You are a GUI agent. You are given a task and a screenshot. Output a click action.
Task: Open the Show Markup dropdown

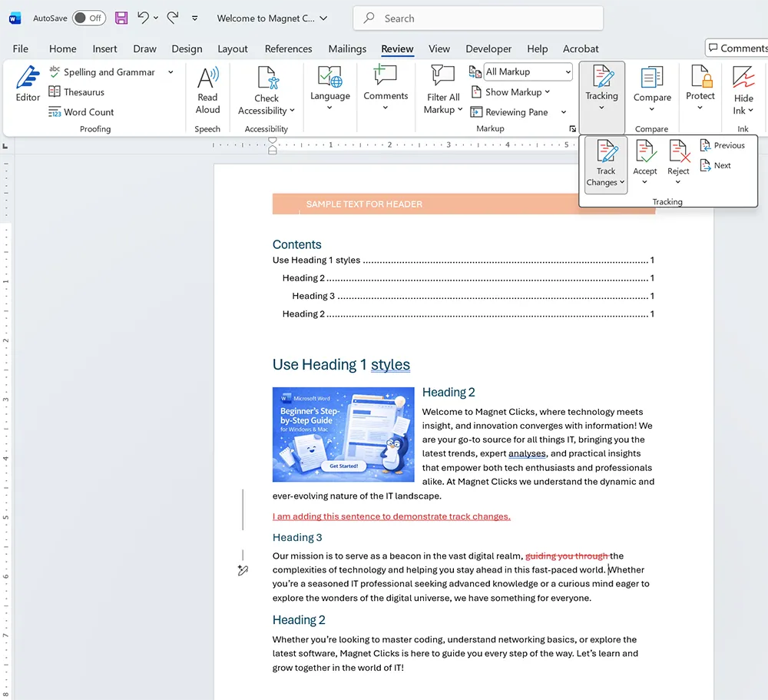(511, 91)
